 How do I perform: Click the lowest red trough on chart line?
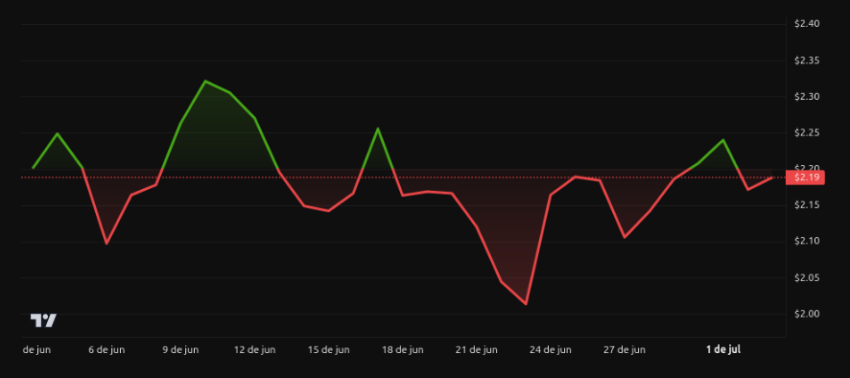point(526,304)
